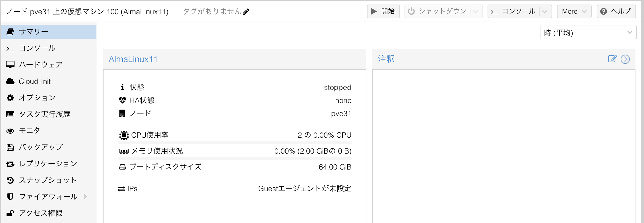This screenshot has width=644, height=223.
Task: Click the book icon next to サマリー
Action: click(10, 32)
